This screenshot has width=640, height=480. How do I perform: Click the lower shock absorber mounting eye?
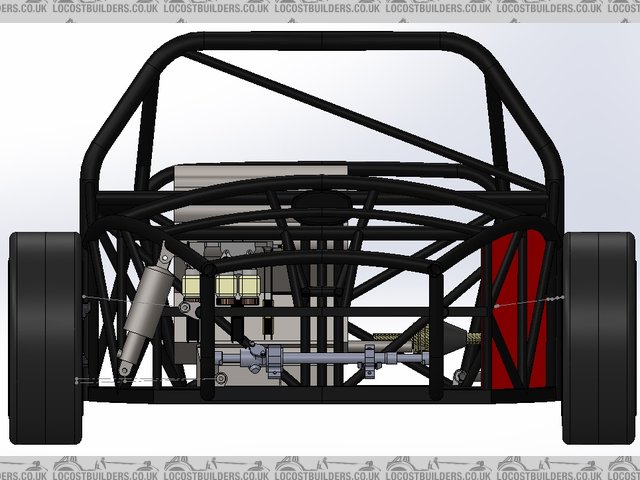pyautogui.click(x=124, y=369)
